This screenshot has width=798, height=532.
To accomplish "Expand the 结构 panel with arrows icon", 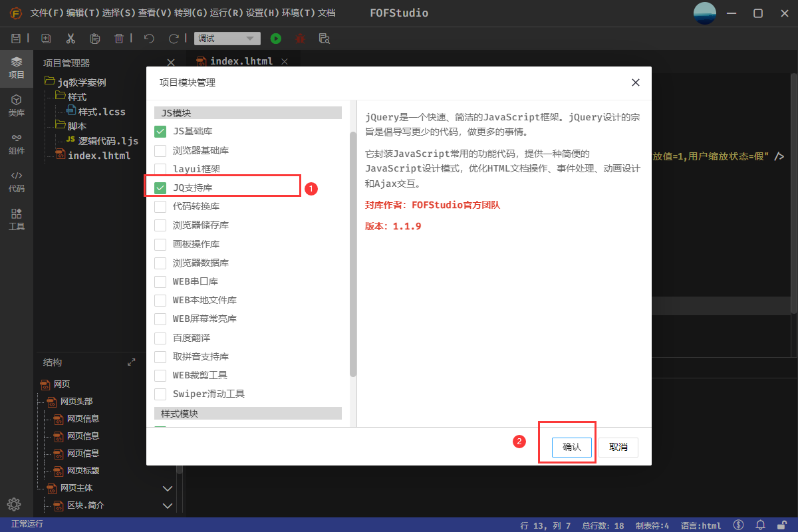I will coord(131,362).
